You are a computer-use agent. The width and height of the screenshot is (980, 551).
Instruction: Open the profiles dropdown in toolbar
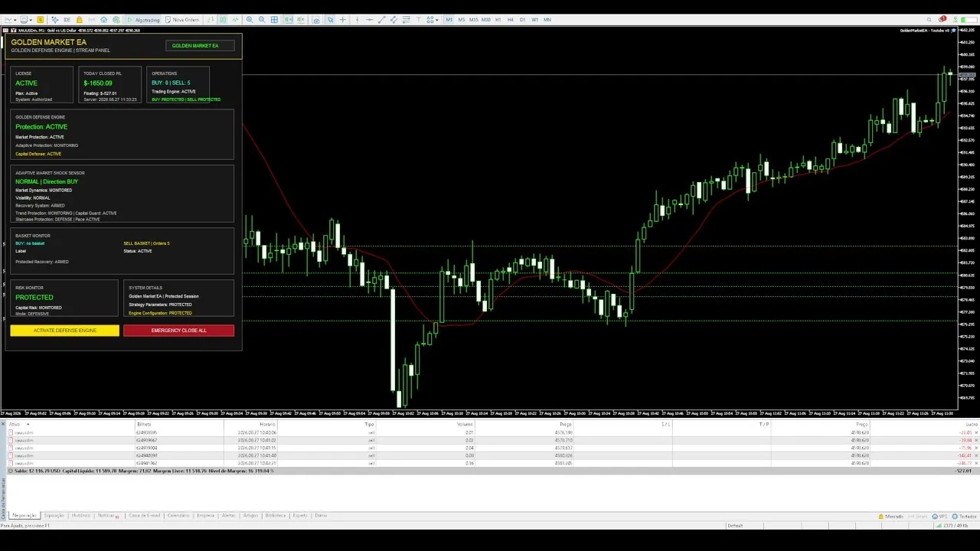[25, 20]
